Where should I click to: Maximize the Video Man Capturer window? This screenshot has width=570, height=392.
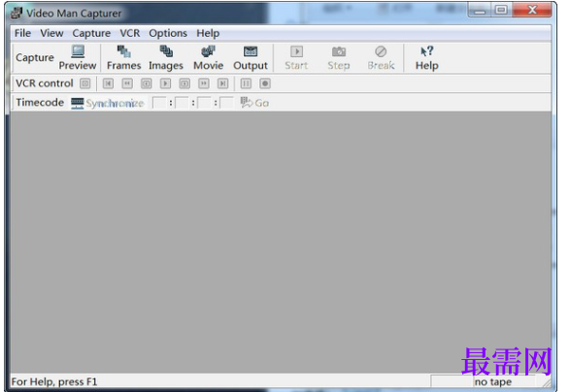pos(502,10)
